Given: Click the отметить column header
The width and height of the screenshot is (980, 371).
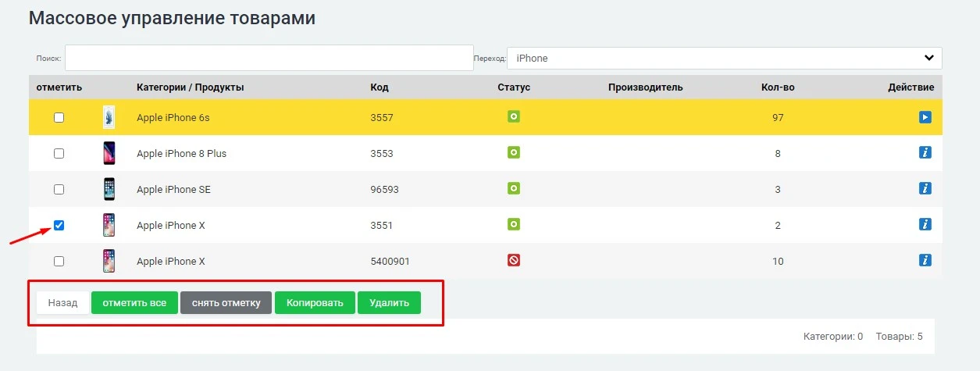Looking at the screenshot, I should pyautogui.click(x=59, y=87).
